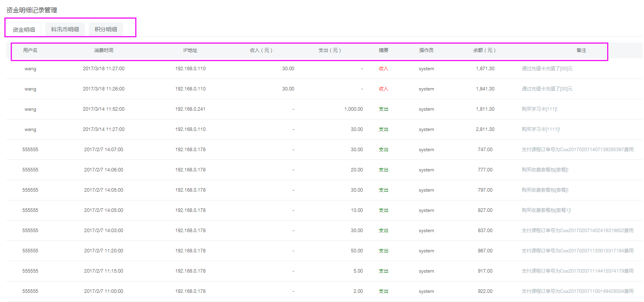Click the balance value 1,871.30

[x=485, y=69]
